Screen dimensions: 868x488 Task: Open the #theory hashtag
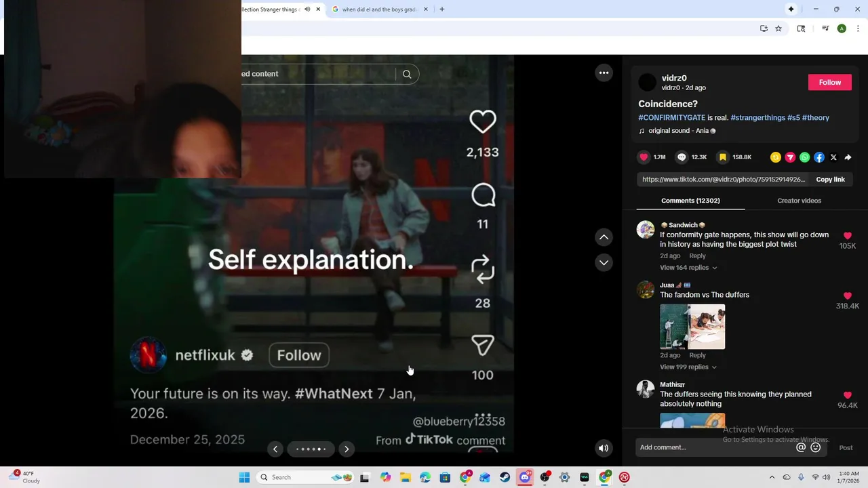(816, 118)
